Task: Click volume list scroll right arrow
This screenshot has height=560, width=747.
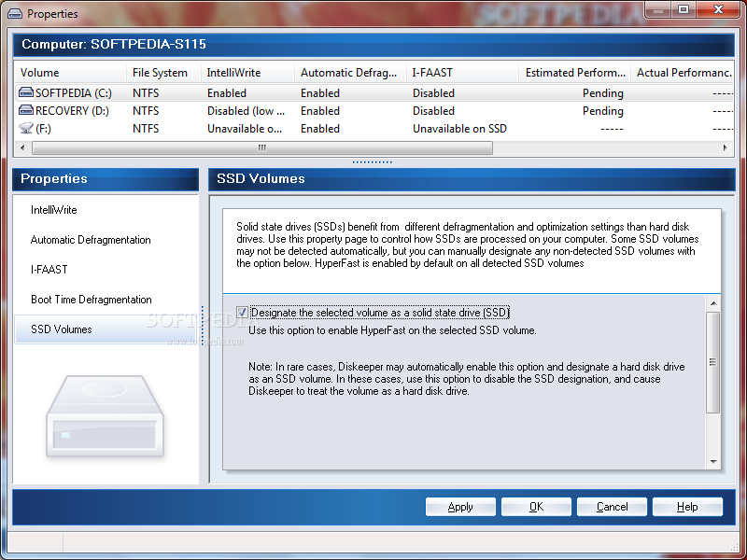Action: tap(726, 147)
